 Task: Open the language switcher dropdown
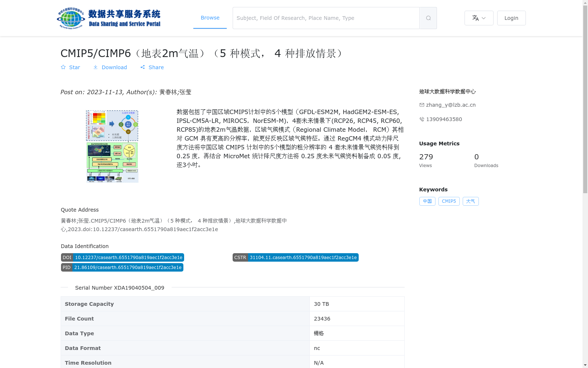(x=479, y=18)
